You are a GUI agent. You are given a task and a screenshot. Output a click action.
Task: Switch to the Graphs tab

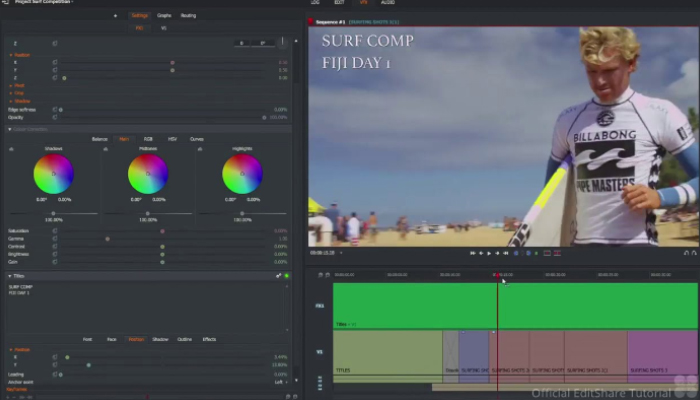pos(164,15)
